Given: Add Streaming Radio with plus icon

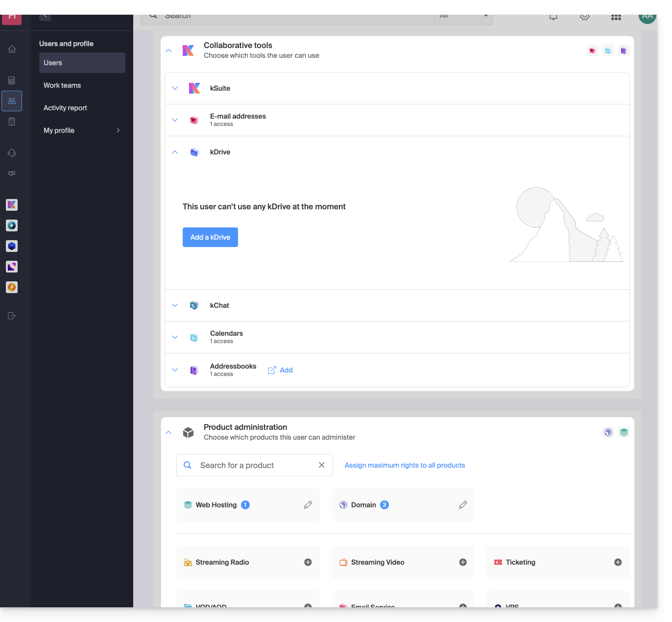Looking at the screenshot, I should [x=308, y=562].
